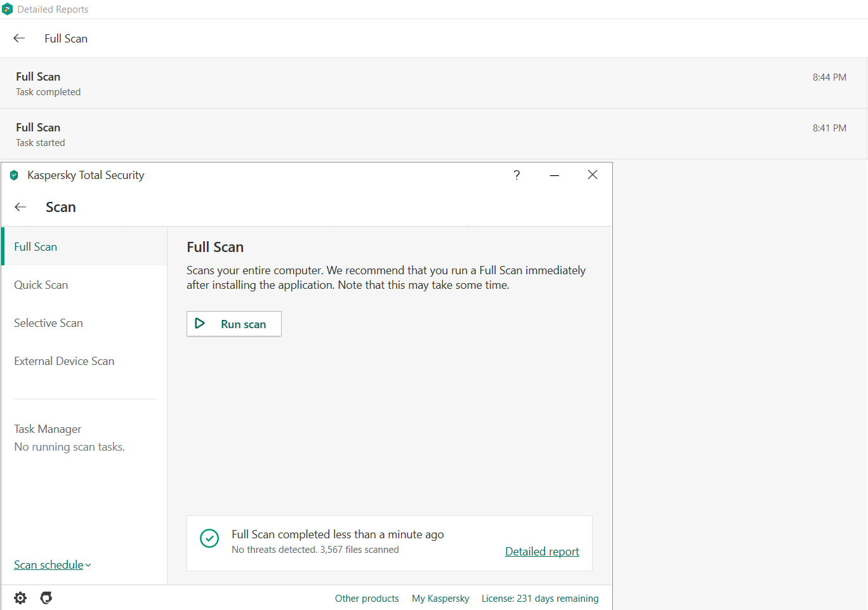
Task: Open help with the question mark
Action: 516,175
